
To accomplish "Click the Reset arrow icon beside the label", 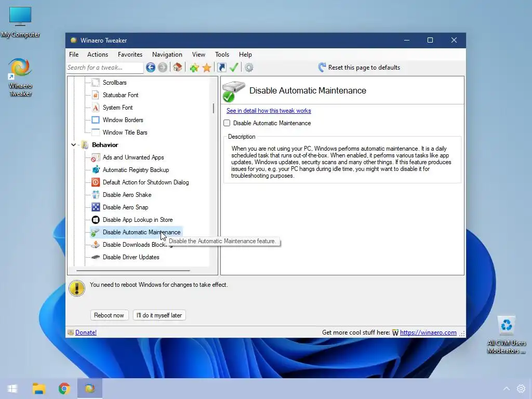I will [x=322, y=67].
